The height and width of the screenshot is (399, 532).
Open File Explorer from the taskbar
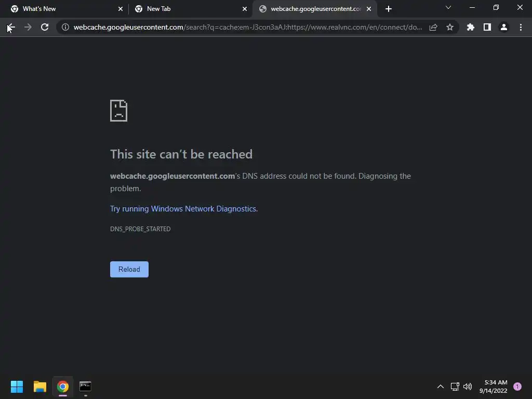click(39, 387)
